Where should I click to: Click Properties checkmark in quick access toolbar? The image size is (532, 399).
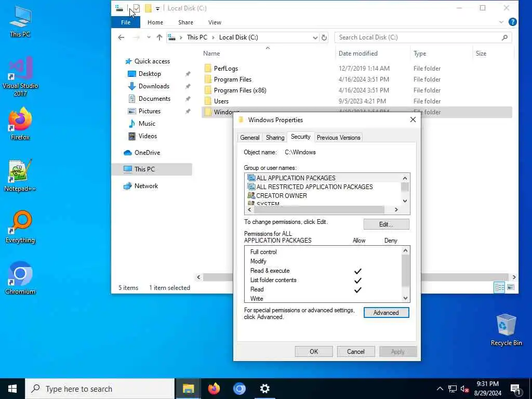tap(137, 8)
